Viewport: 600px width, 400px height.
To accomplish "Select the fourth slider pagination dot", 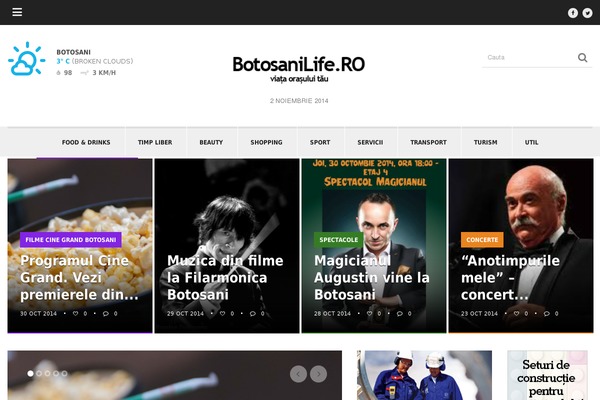I will click(x=56, y=373).
